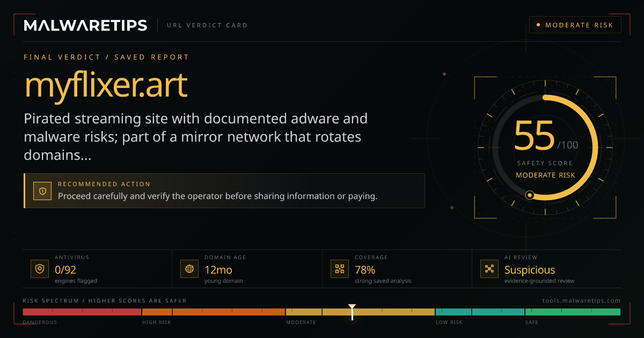Click the URL Verdict Card header label
This screenshot has width=644, height=338.
(x=207, y=25)
